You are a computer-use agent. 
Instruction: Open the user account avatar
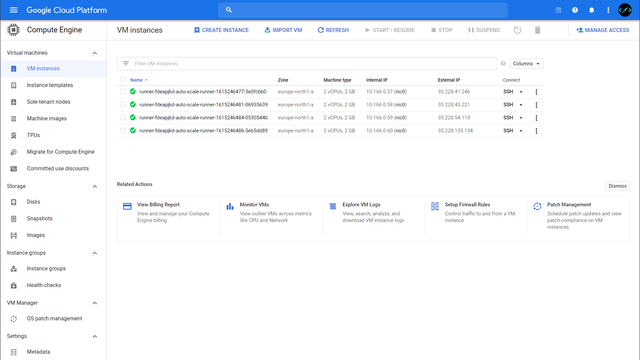[625, 10]
